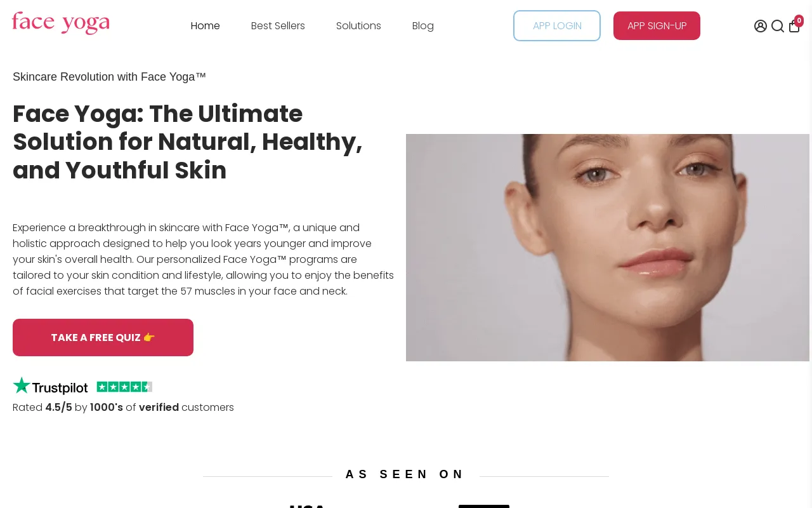Go to the Home menu item
Image resolution: width=812 pixels, height=508 pixels.
point(205,26)
